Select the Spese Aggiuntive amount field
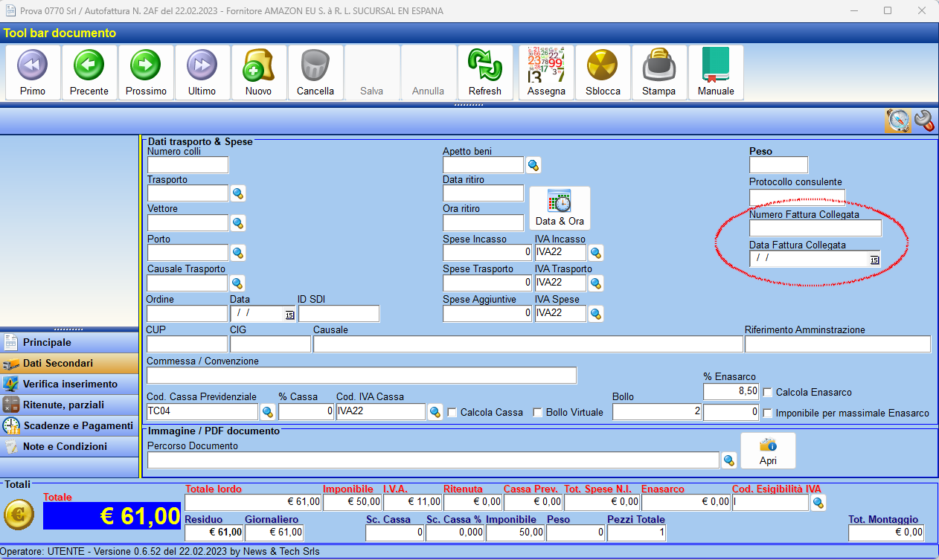939x560 pixels. [487, 314]
